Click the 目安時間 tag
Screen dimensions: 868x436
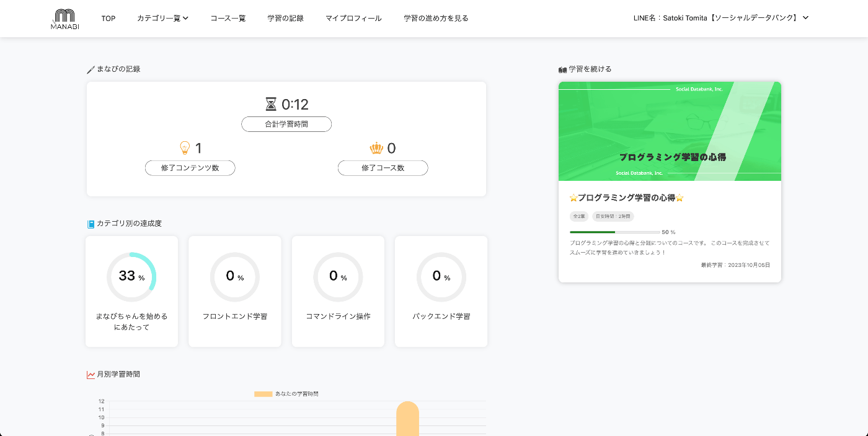coord(613,216)
